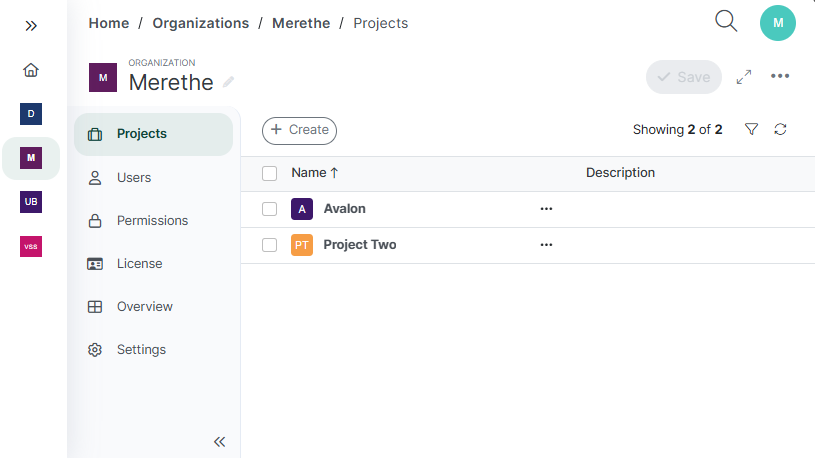Viewport: 815px width, 458px height.
Task: Refresh the projects list
Action: click(780, 129)
